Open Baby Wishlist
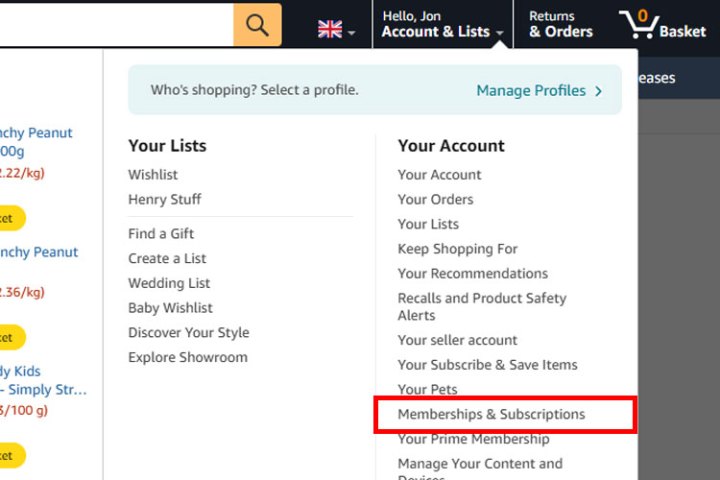 [x=170, y=308]
